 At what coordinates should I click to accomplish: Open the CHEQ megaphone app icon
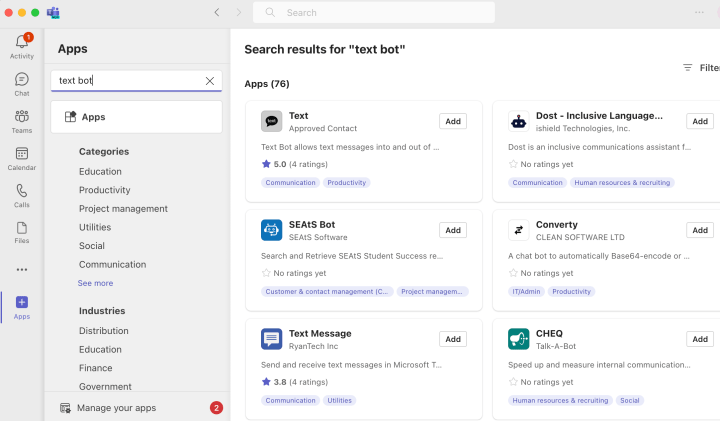point(518,339)
